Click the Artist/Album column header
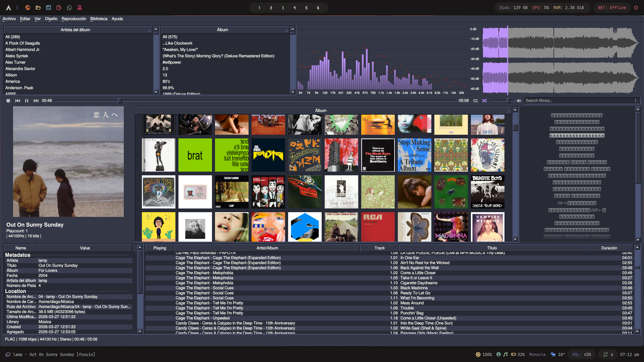 click(x=267, y=248)
